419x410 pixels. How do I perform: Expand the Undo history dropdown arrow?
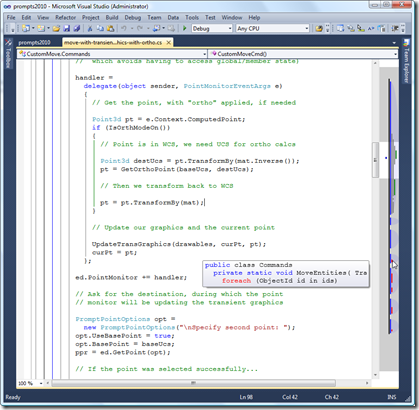[132, 29]
